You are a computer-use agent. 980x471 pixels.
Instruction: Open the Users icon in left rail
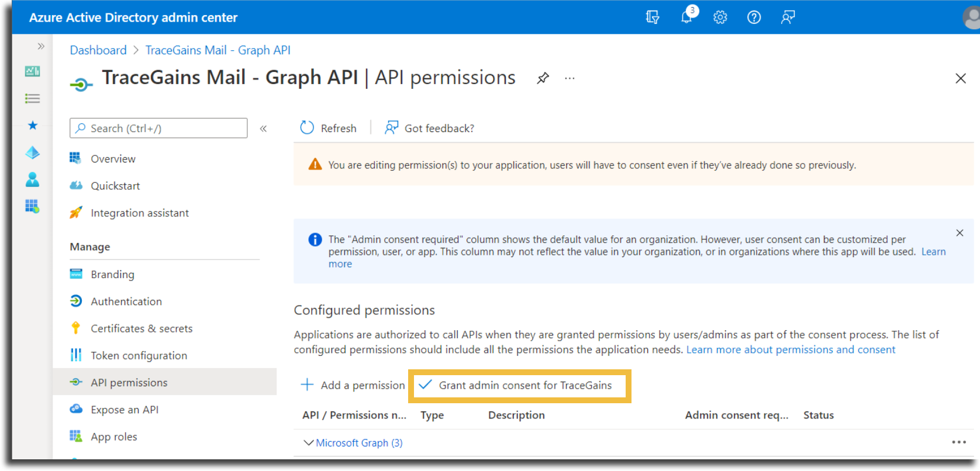pos(33,179)
